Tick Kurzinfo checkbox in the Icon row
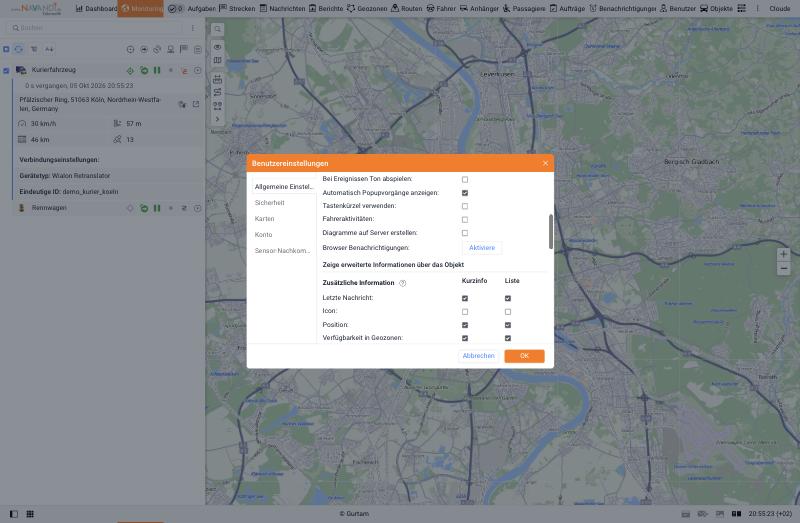The width and height of the screenshot is (800, 523). (465, 311)
